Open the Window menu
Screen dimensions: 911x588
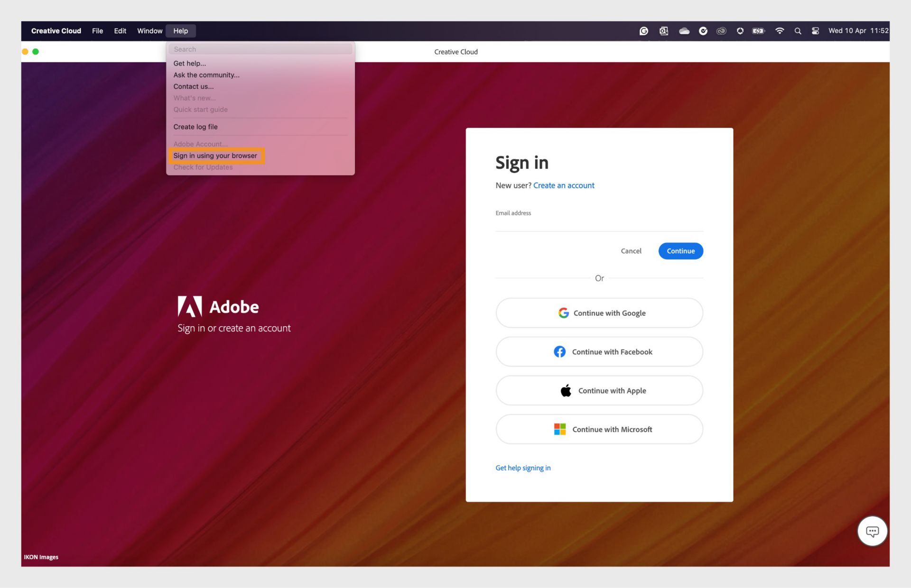(x=149, y=31)
